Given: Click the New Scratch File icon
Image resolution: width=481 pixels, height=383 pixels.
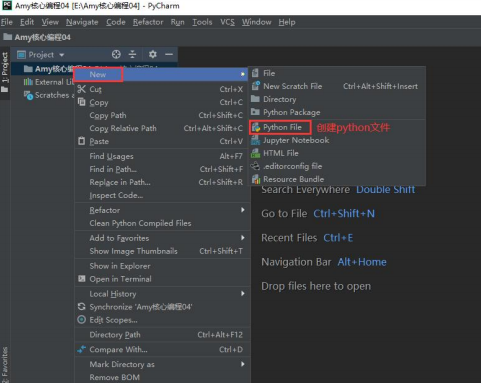Looking at the screenshot, I should coord(255,86).
